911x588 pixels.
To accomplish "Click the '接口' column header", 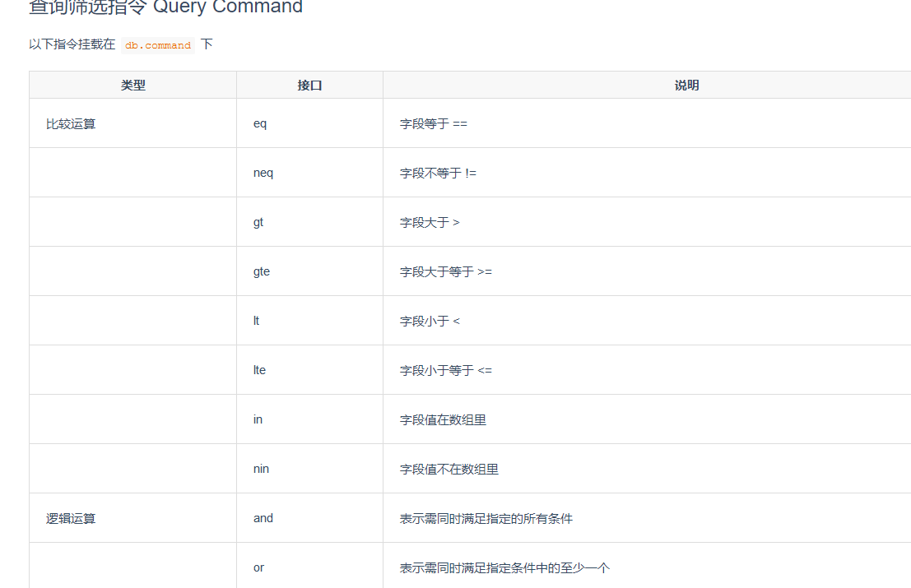I will pyautogui.click(x=309, y=86).
